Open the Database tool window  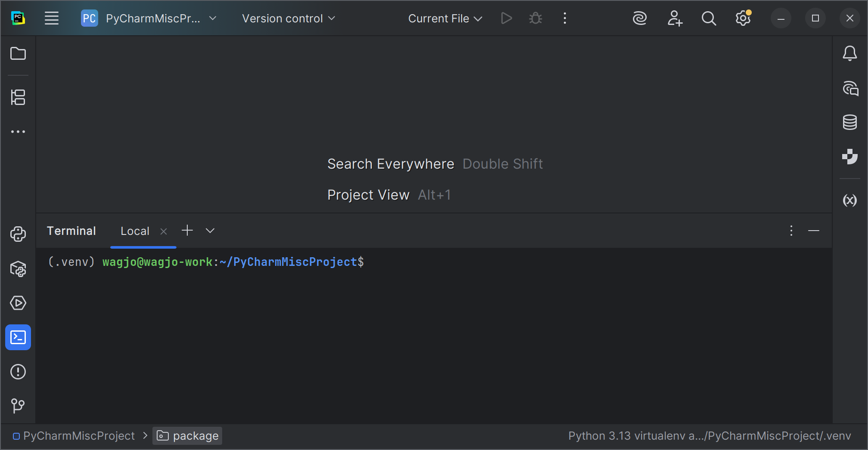coord(849,122)
